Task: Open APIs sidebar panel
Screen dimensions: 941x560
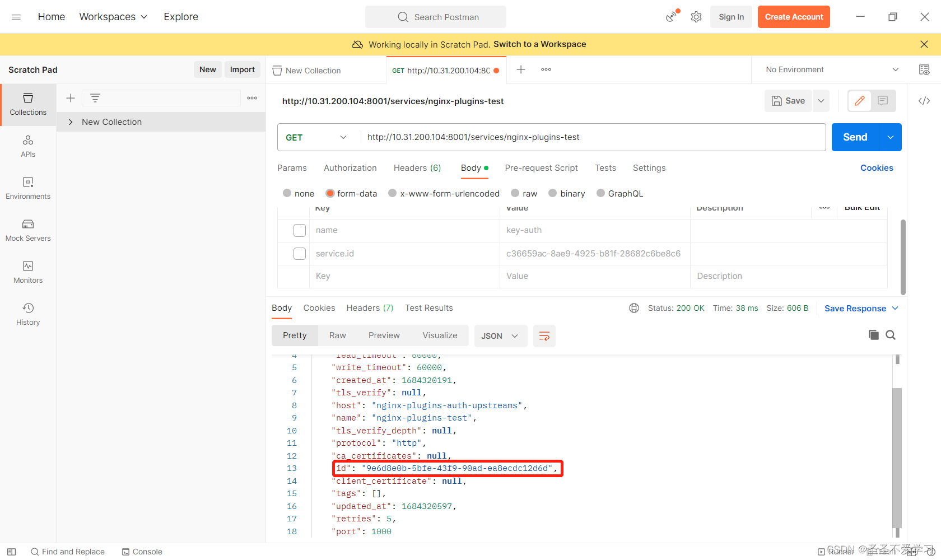Action: [28, 147]
